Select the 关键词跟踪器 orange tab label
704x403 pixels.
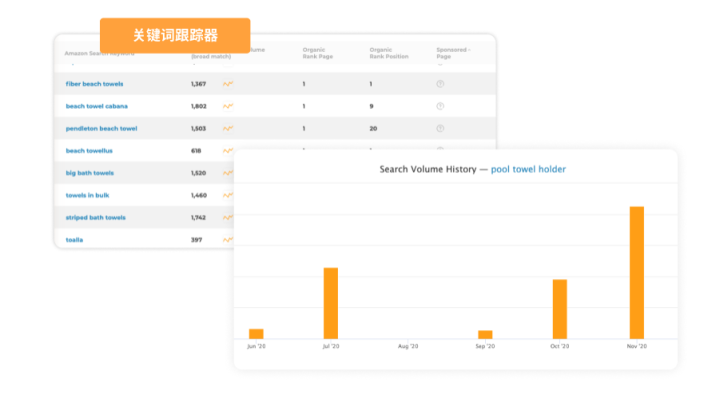pyautogui.click(x=175, y=35)
